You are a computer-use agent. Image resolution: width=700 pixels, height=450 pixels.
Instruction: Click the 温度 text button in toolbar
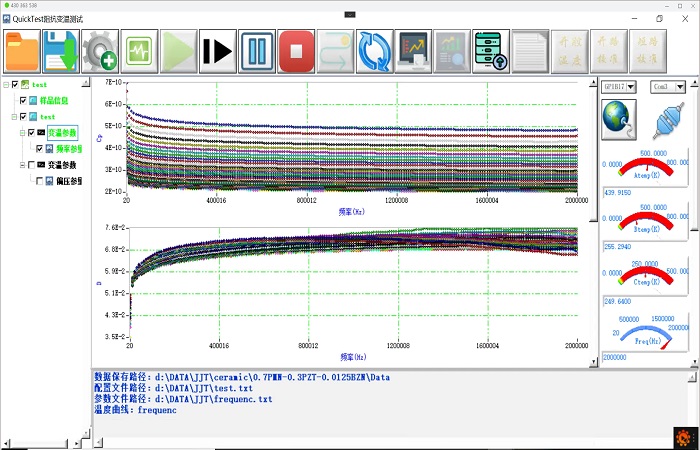click(x=570, y=51)
